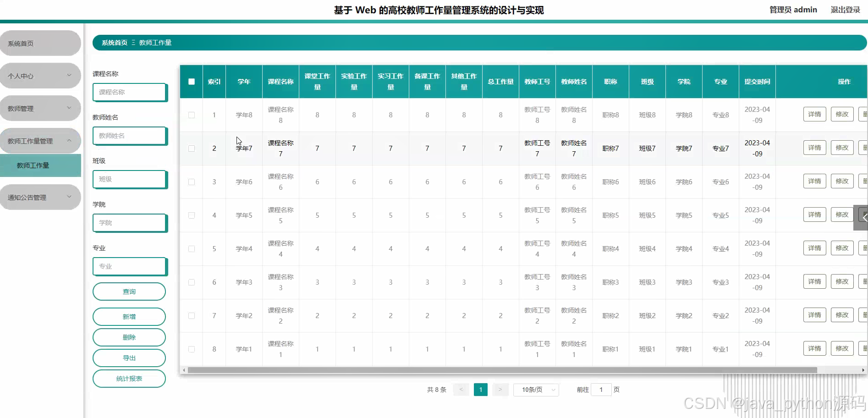This screenshot has height=418, width=868.
Task: Click the gray collapse arrow tab at right edge
Action: (862, 218)
